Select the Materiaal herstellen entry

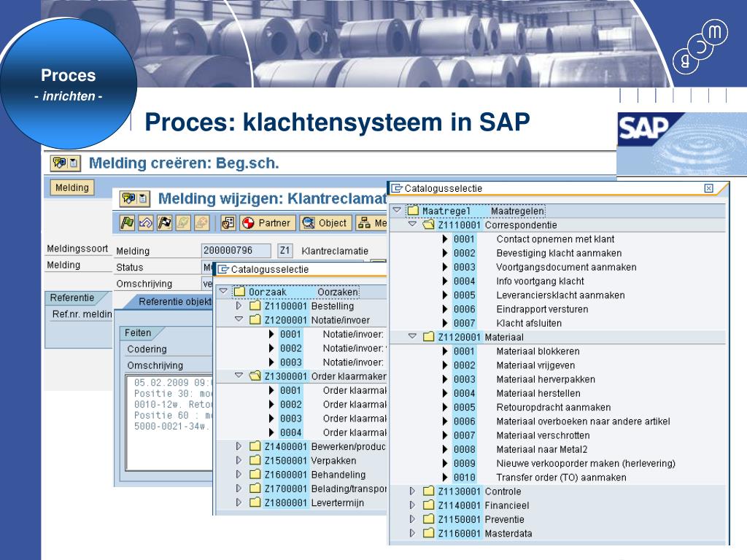pos(538,393)
